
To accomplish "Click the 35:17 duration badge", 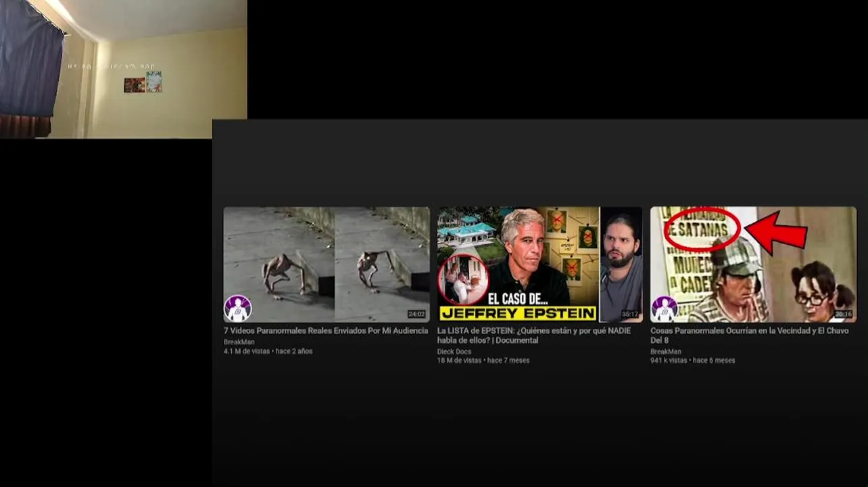I will [x=630, y=315].
